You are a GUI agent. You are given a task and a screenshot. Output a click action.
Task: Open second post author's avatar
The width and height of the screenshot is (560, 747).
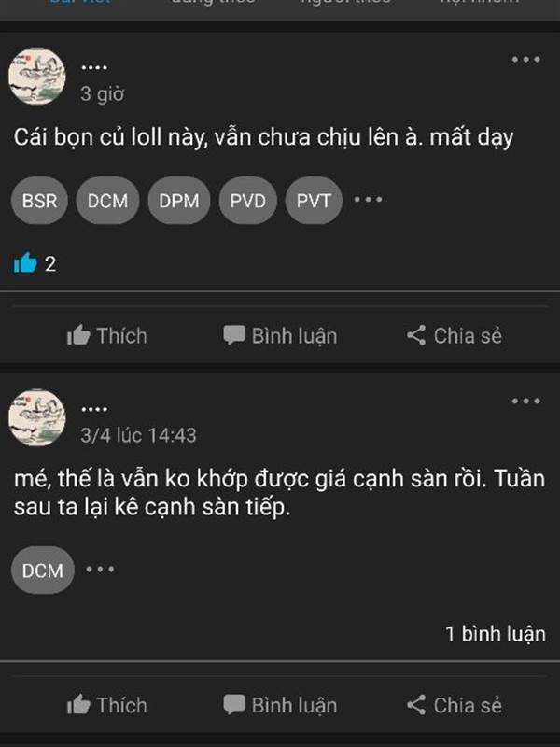pos(37,417)
